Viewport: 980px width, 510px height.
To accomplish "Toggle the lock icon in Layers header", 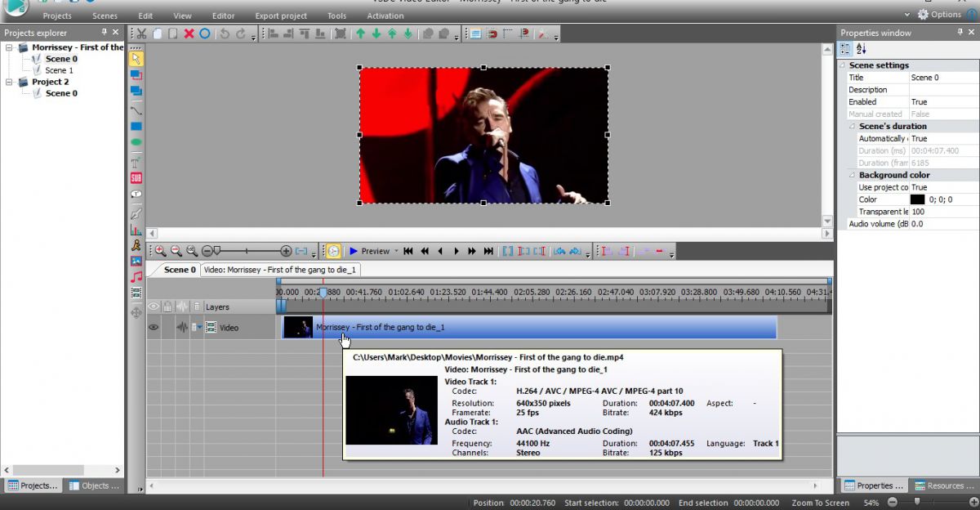I will (x=167, y=306).
